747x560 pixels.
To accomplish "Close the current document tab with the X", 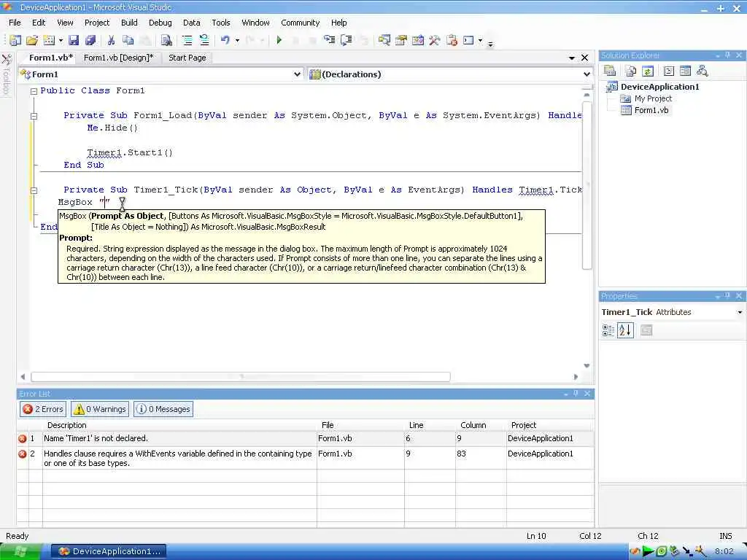I will 585,58.
